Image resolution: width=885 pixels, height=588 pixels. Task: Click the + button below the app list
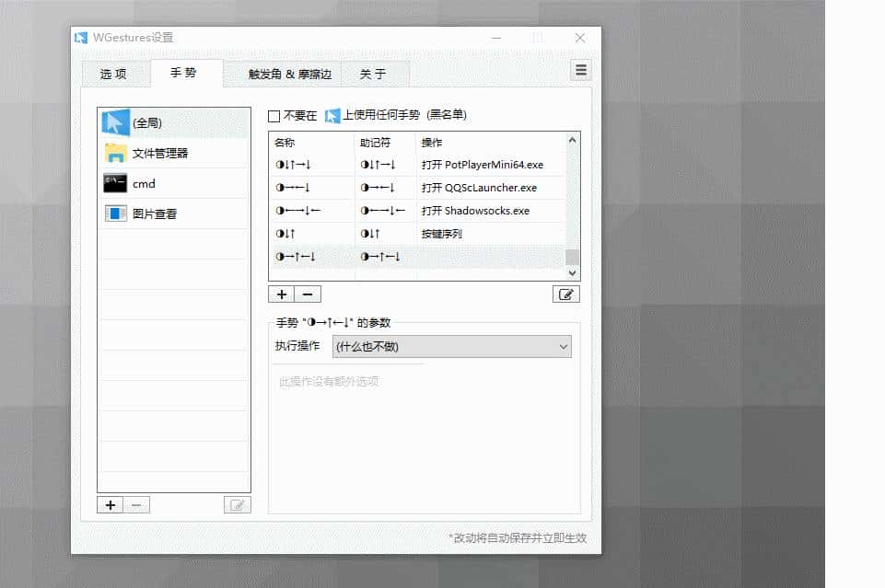(110, 504)
